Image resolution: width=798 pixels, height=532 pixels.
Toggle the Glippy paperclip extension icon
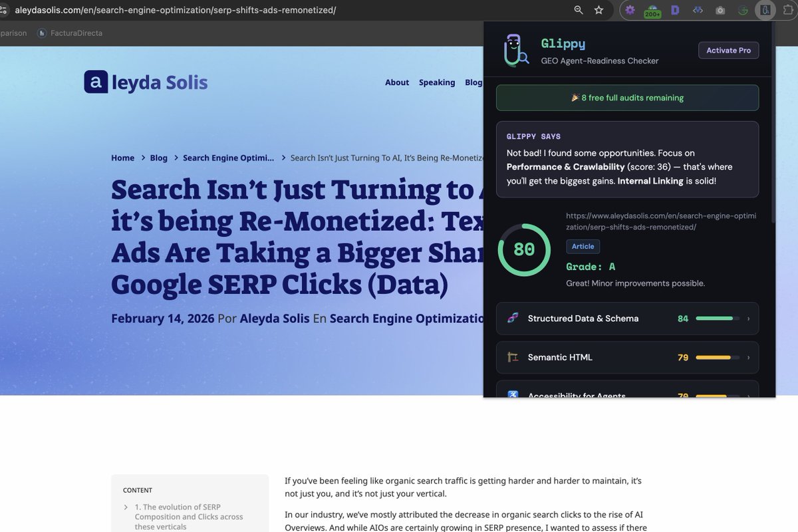click(x=765, y=10)
